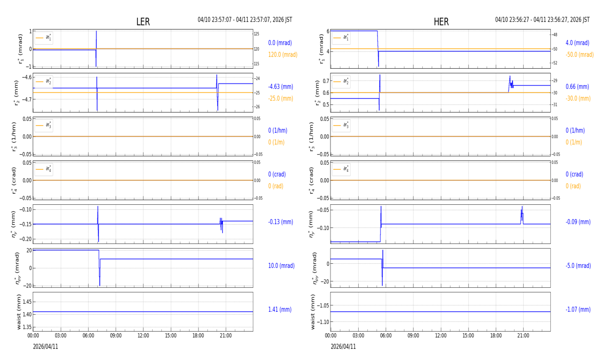Click the ∂r3* legend in the HER plot
The image size is (595, 364).
pyautogui.click(x=341, y=125)
